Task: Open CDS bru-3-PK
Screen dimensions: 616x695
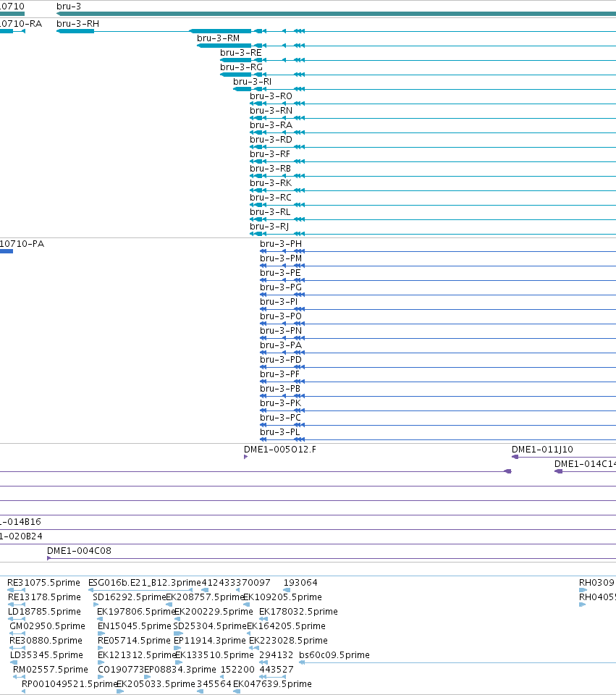Action: tap(281, 403)
